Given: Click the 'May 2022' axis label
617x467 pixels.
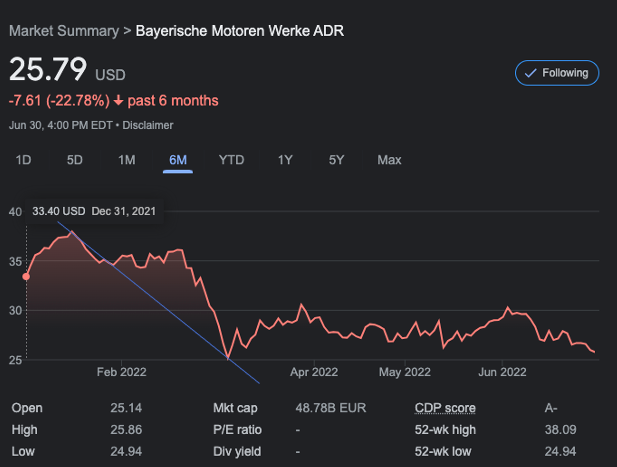Looking at the screenshot, I should [405, 372].
